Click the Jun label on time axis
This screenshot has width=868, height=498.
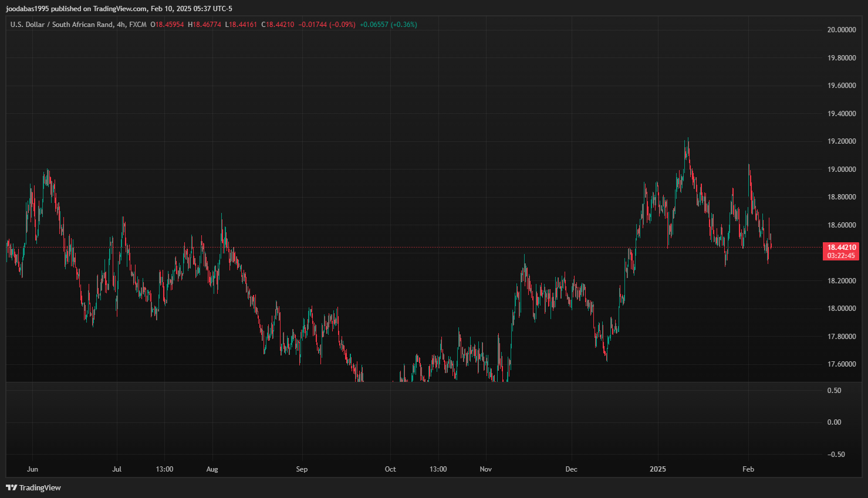pyautogui.click(x=32, y=469)
